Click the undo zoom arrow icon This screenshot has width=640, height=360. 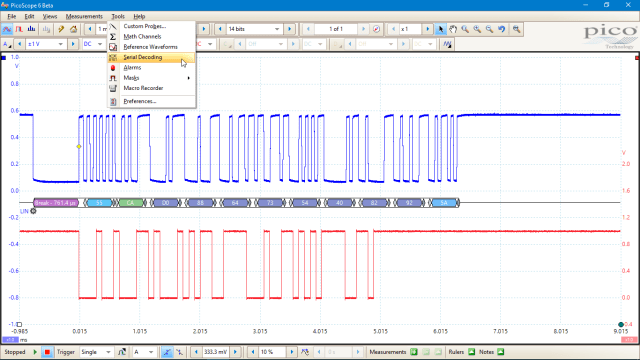[x=501, y=29]
